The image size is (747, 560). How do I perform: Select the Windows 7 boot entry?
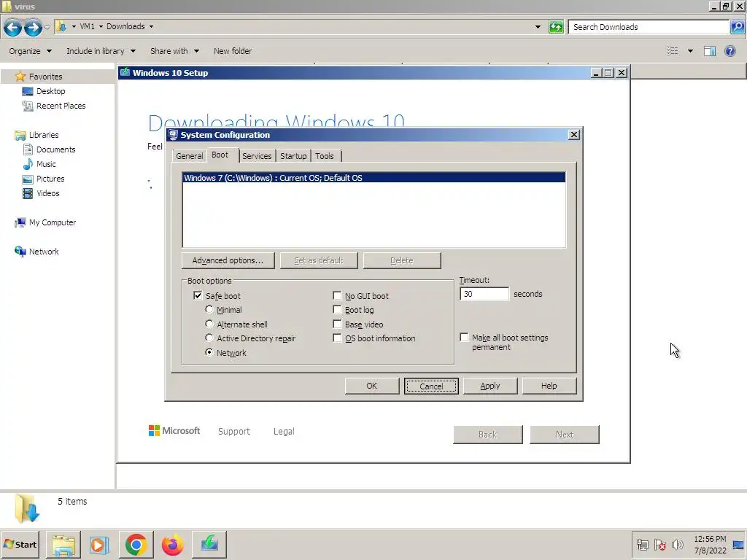click(x=374, y=178)
